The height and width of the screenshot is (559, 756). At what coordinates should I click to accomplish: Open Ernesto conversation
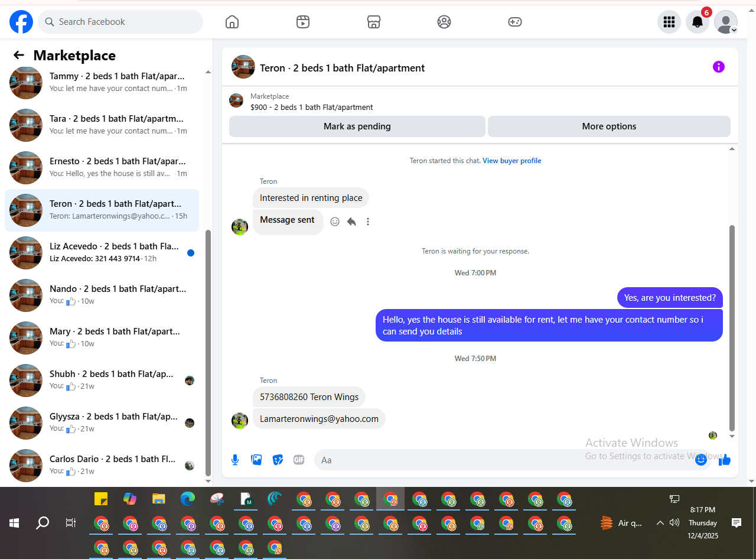click(x=102, y=168)
